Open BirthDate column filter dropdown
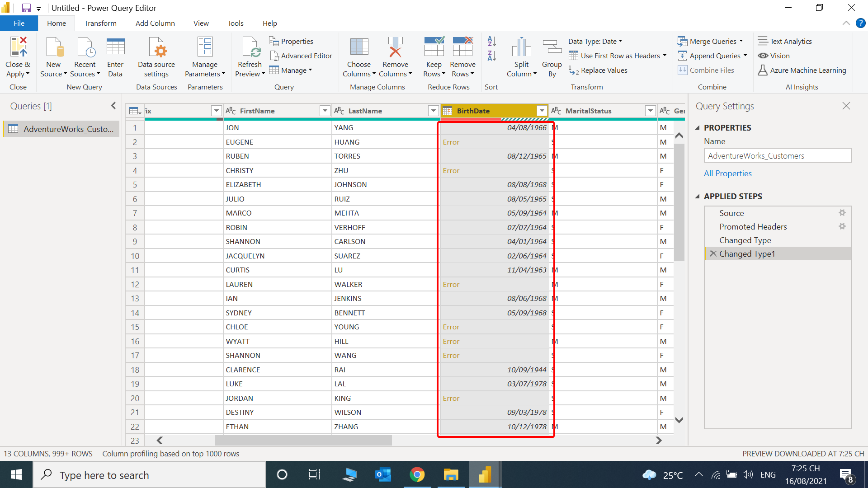Image resolution: width=868 pixels, height=488 pixels. click(x=542, y=111)
